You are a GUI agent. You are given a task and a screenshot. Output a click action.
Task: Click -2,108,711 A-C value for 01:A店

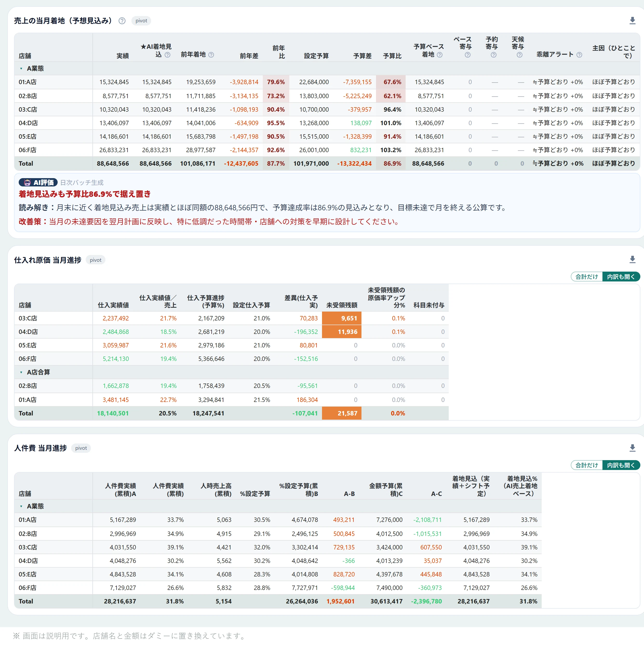pos(427,520)
